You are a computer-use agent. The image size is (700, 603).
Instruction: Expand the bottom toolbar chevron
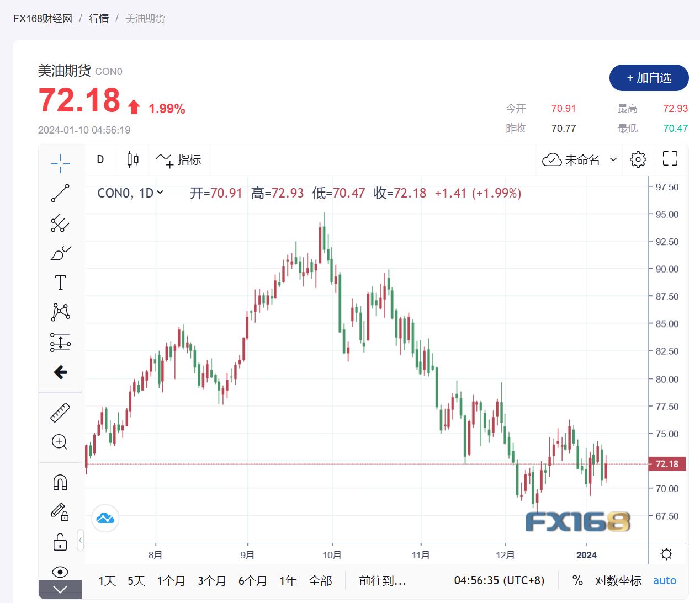[60, 589]
